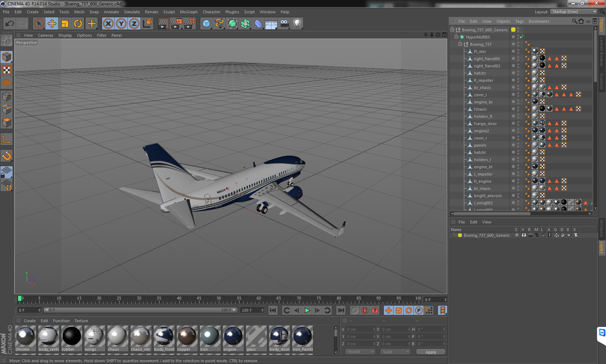606x364 pixels.
Task: Toggle the Snap magnet icon
Action: click(6, 156)
